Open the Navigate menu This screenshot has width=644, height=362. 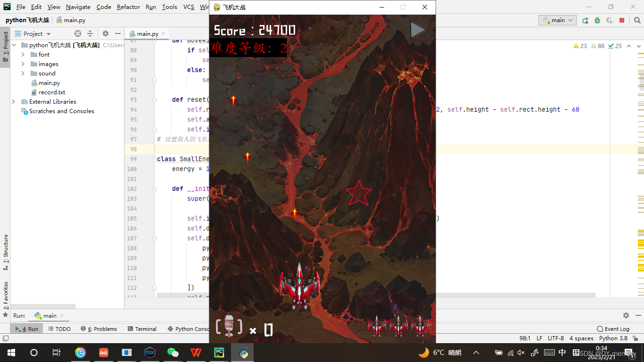tap(78, 7)
